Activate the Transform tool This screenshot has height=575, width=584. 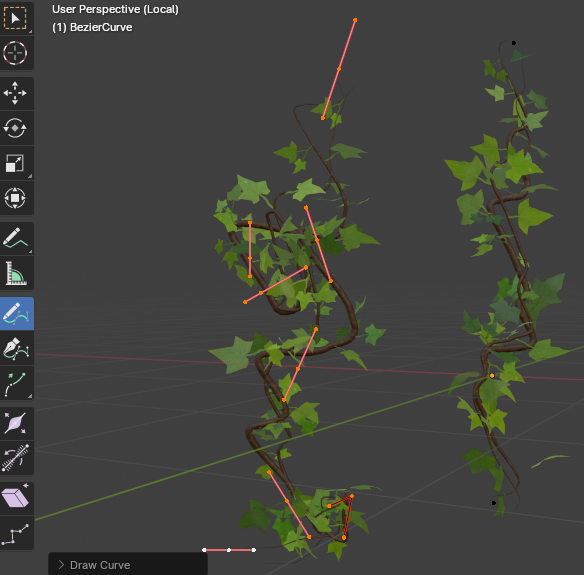coord(15,198)
